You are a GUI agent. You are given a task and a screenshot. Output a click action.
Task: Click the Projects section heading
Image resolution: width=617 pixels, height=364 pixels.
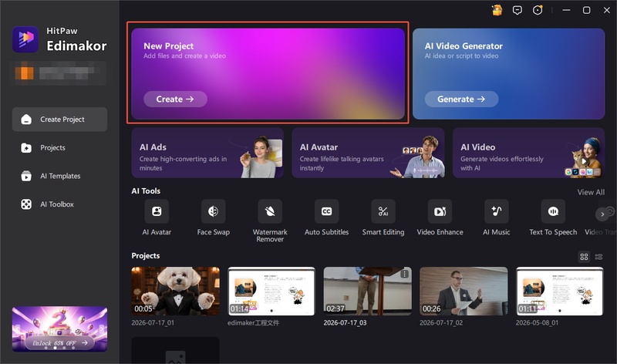click(146, 256)
